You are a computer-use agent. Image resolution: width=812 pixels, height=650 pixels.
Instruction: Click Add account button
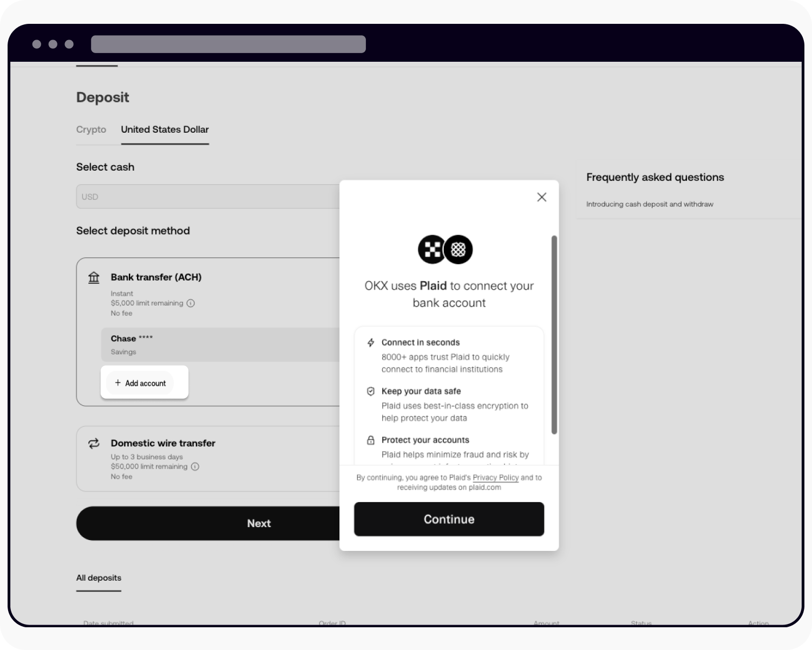(140, 383)
